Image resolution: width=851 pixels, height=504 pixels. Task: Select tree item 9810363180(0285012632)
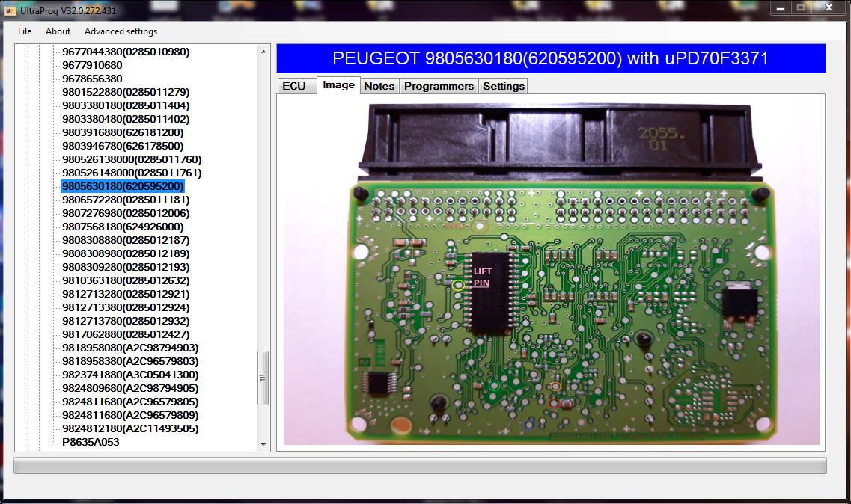(126, 280)
